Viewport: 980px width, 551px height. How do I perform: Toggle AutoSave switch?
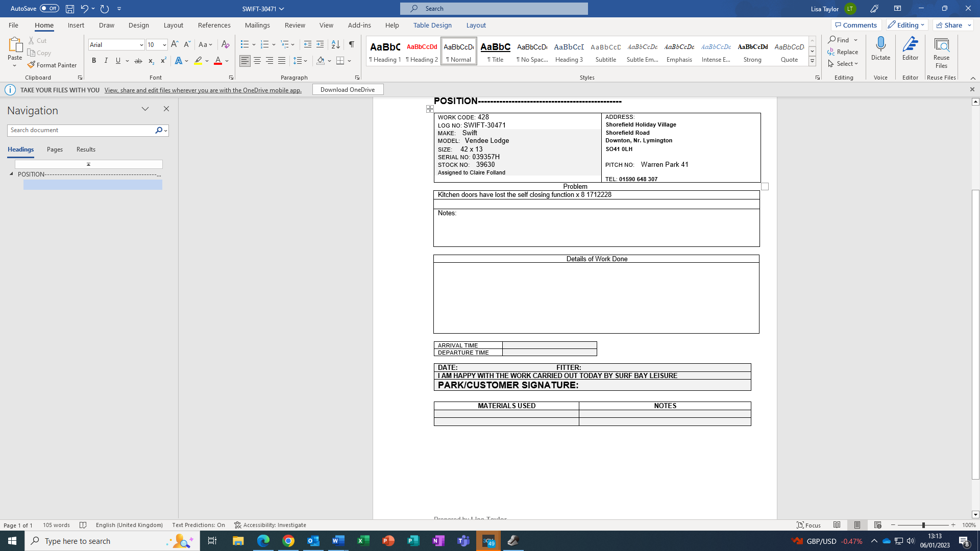click(49, 8)
